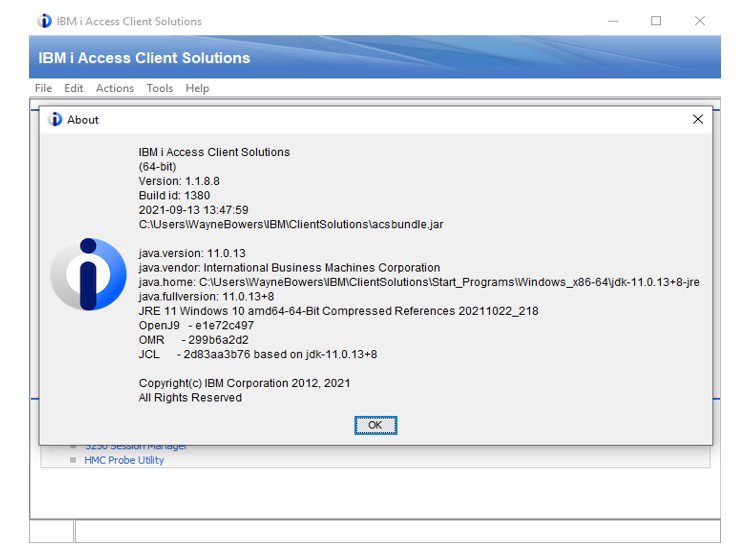Close the About dialog with the X
Screen dimensions: 750x555
[698, 119]
